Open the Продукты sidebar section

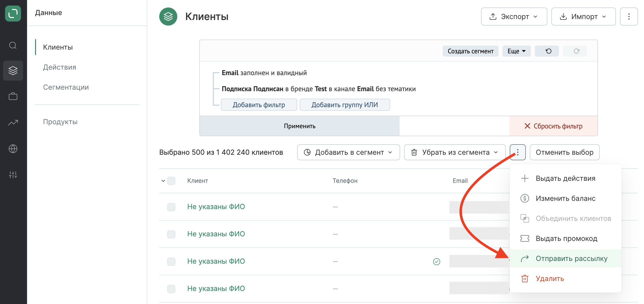60,122
